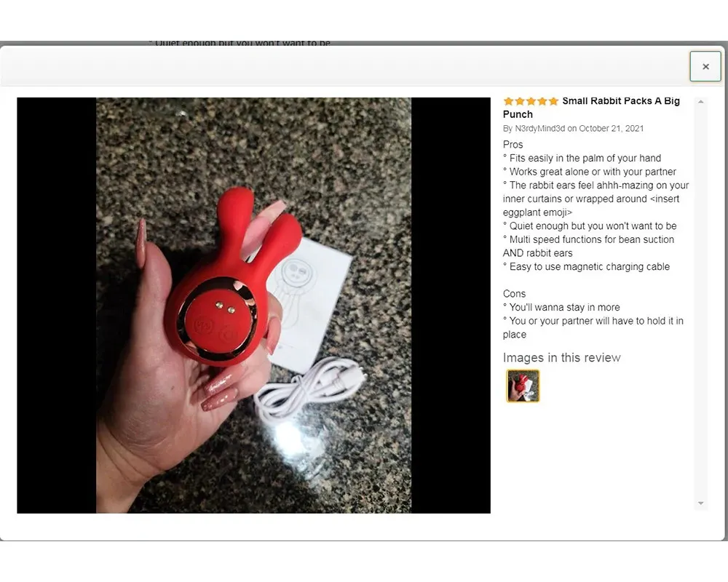Click the Cons heading in review
This screenshot has height=582, width=728.
514,294
